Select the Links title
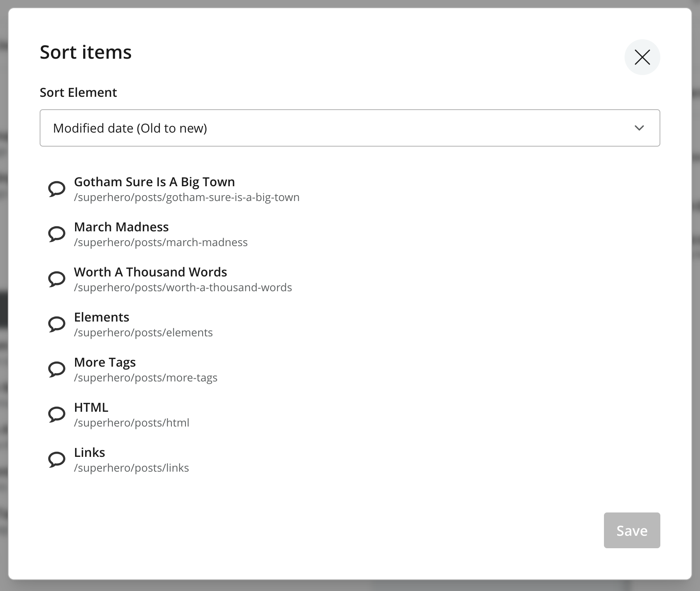Viewport: 700px width, 591px height. point(89,453)
